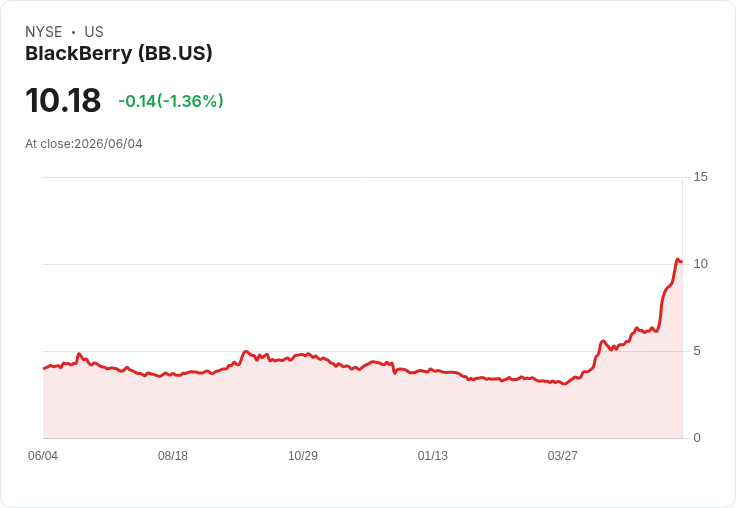Click the NYSE exchange label
Viewport: 736px width, 508px height.
tap(44, 32)
